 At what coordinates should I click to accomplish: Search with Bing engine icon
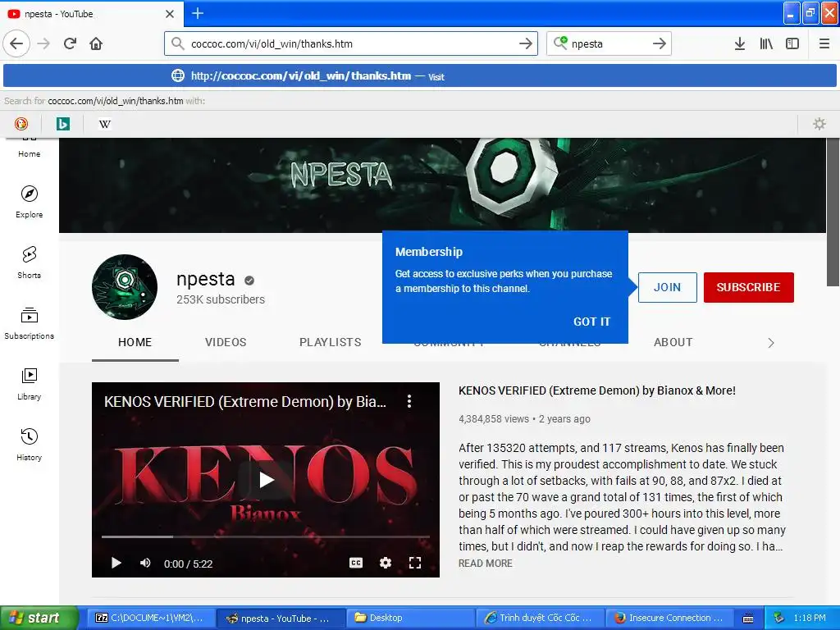[x=62, y=125]
